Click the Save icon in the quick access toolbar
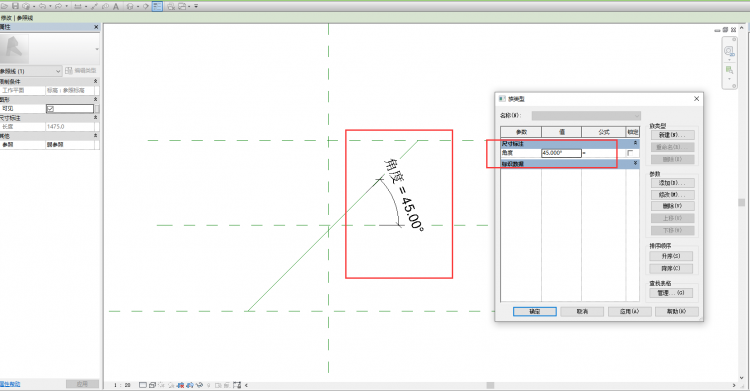Screen dimensions: 750x391 [x=15, y=6]
